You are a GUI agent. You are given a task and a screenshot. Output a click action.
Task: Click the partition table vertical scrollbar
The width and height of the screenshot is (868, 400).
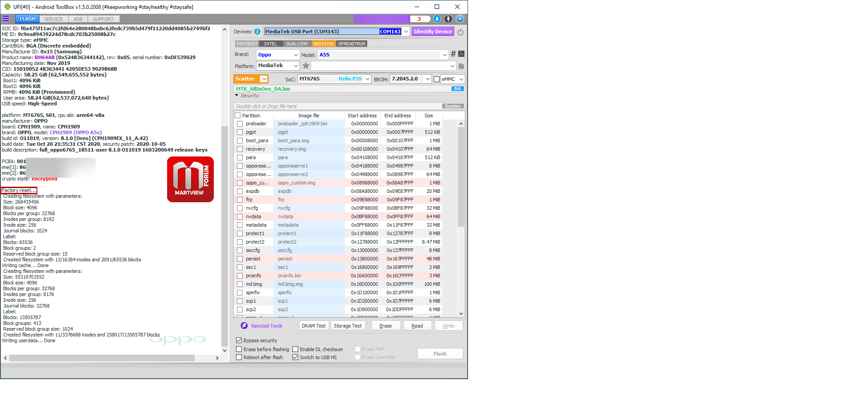461,177
